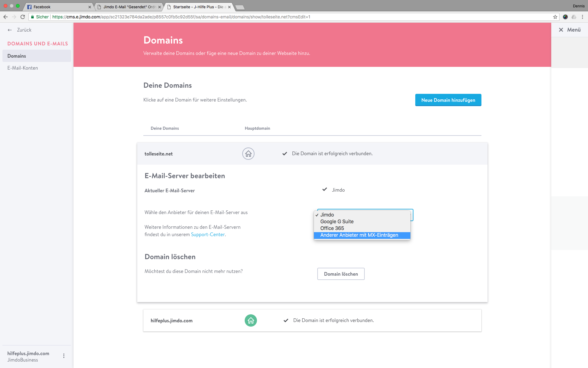Open the Support-Center link
588x368 pixels.
coord(208,234)
